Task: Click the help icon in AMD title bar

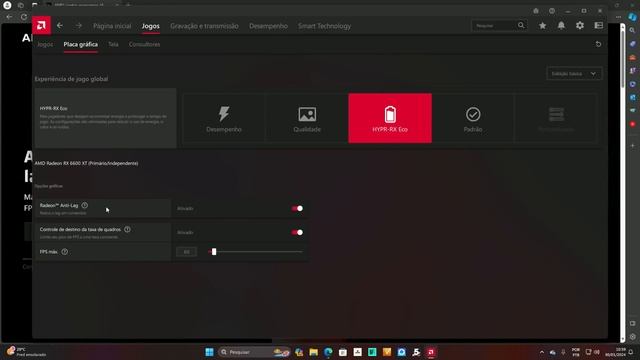Action: pos(552,11)
